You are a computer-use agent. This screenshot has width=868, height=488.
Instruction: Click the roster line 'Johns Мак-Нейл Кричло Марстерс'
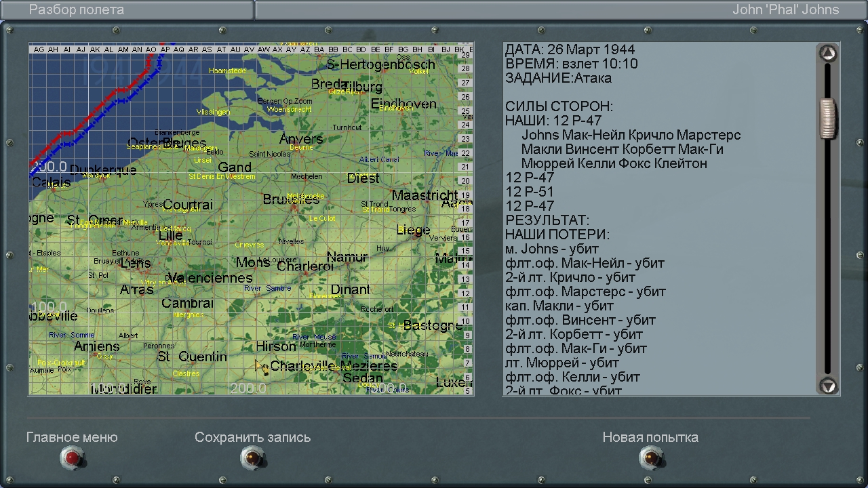(631, 135)
